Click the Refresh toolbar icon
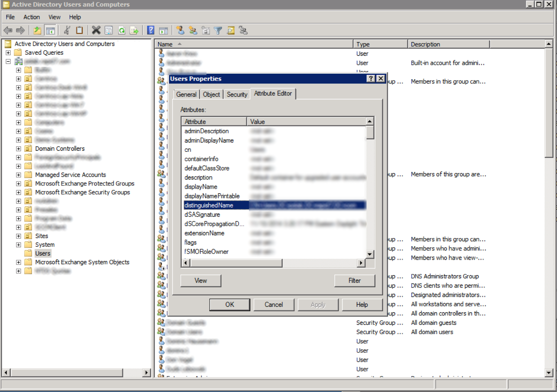 [x=121, y=31]
